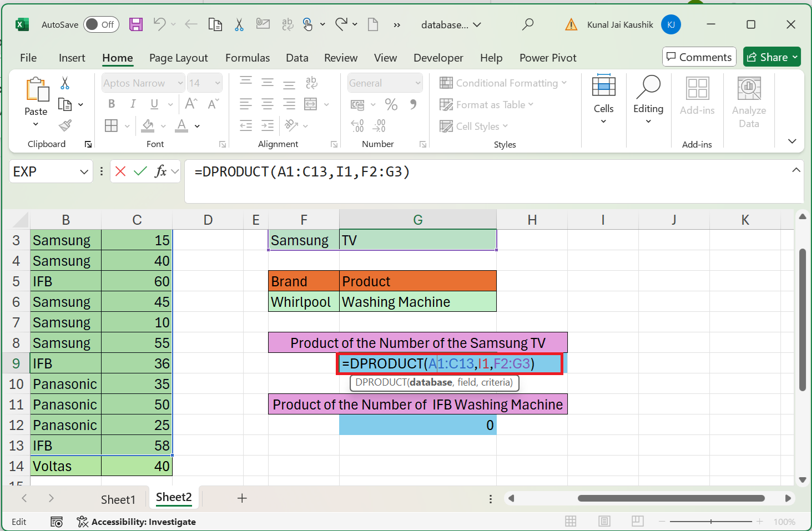Expand the Number Format dropdown showing General

pos(417,82)
